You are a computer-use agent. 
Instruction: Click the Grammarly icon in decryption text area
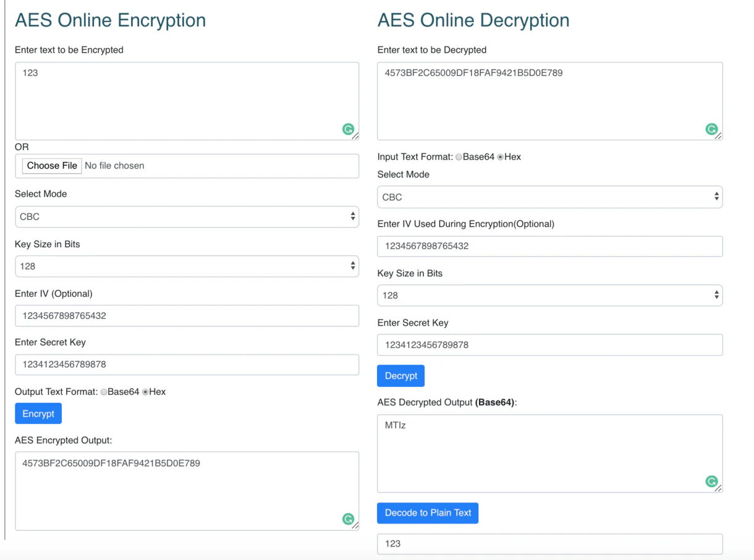(711, 129)
